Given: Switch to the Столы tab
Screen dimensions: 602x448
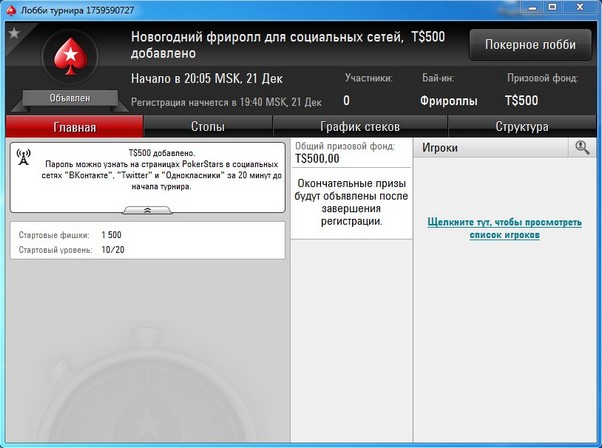Looking at the screenshot, I should click(208, 127).
